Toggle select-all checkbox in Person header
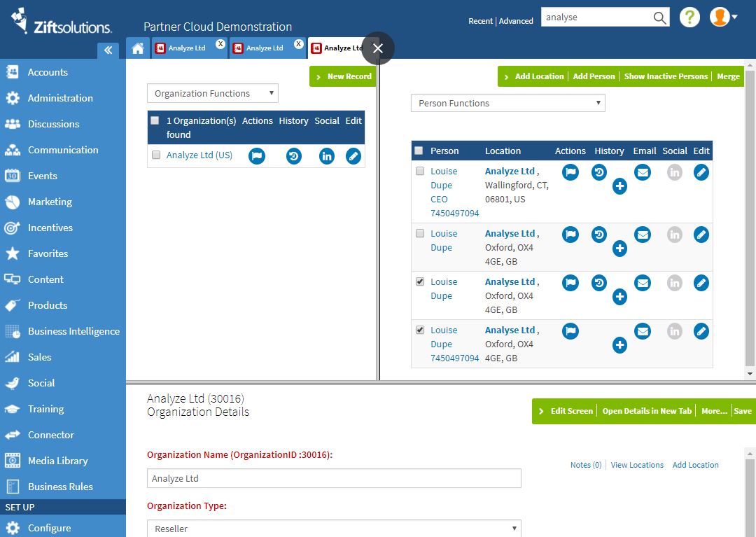756x537 pixels. point(419,151)
